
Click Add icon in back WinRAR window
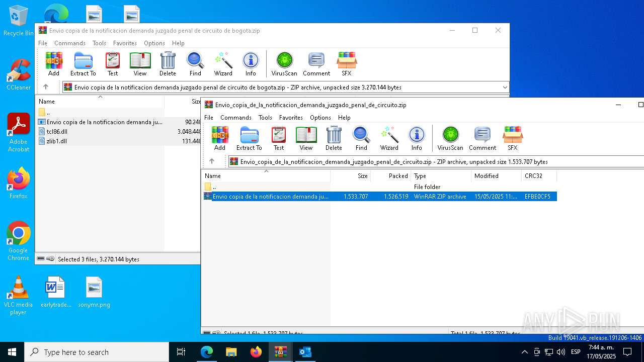pos(54,64)
